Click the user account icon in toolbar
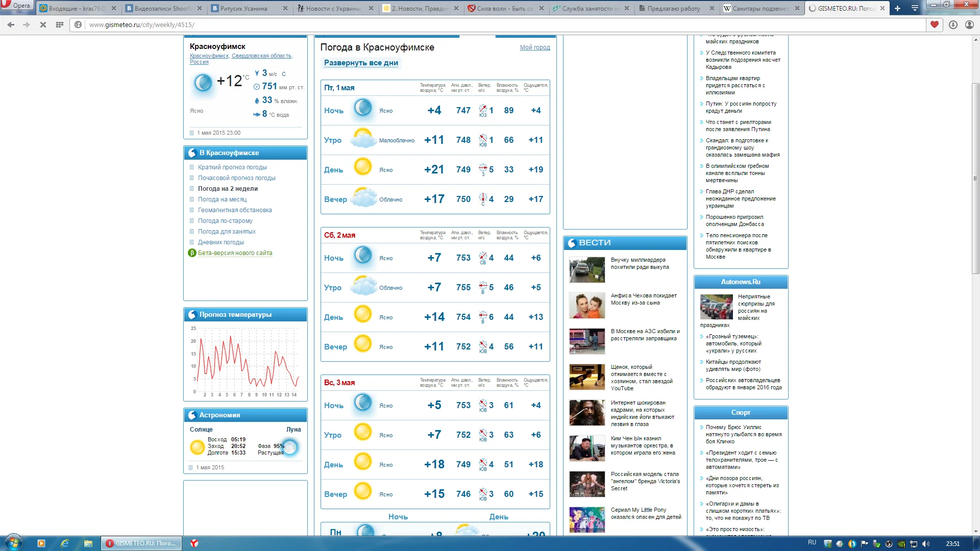980x551 pixels. pos(969,24)
